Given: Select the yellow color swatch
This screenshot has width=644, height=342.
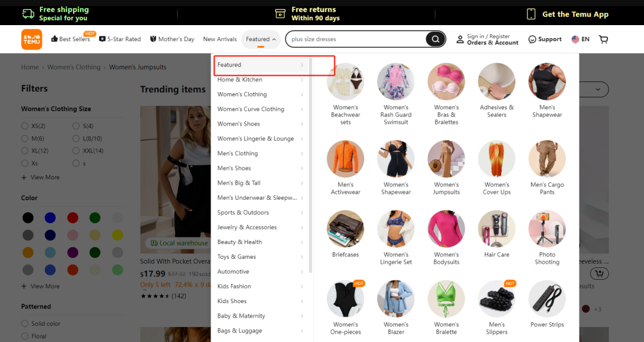Looking at the screenshot, I should point(117,235).
